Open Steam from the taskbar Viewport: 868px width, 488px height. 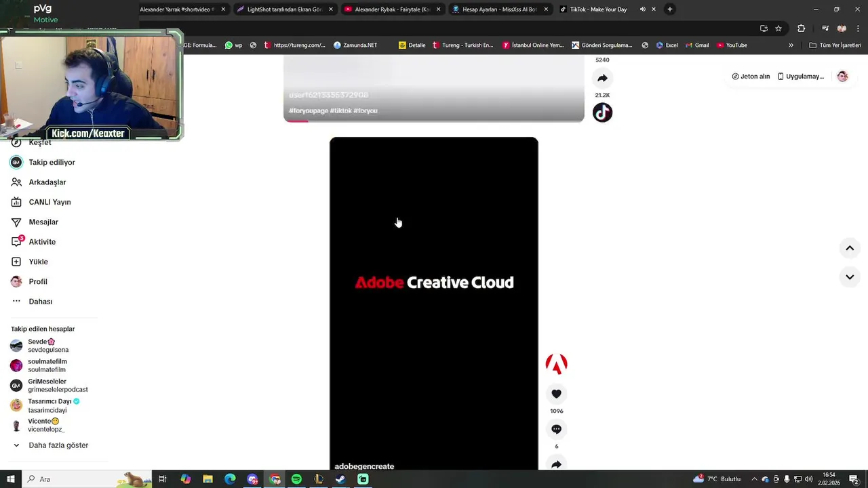point(340,479)
